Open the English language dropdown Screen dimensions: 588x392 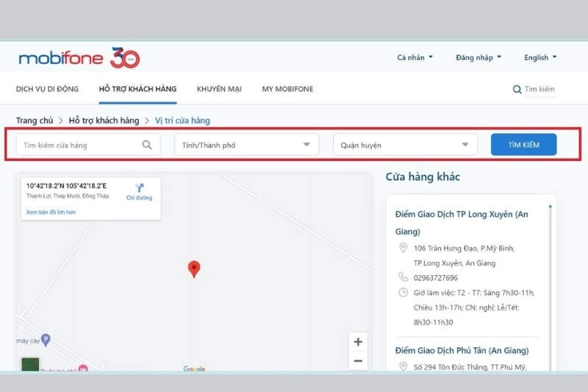pyautogui.click(x=540, y=57)
